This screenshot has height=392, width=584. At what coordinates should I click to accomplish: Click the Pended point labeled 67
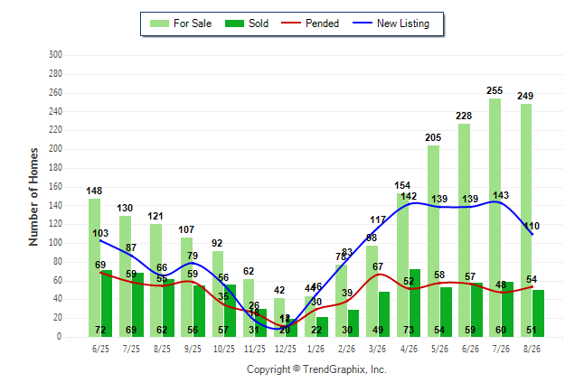coord(379,275)
